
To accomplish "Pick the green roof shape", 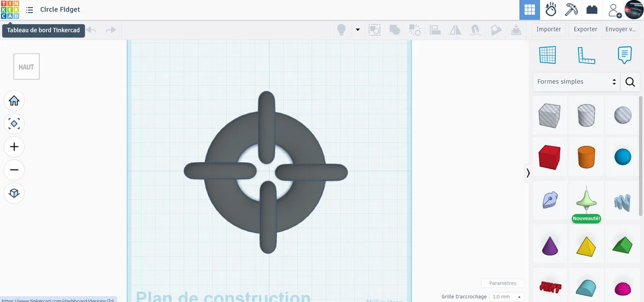I will pos(623,244).
